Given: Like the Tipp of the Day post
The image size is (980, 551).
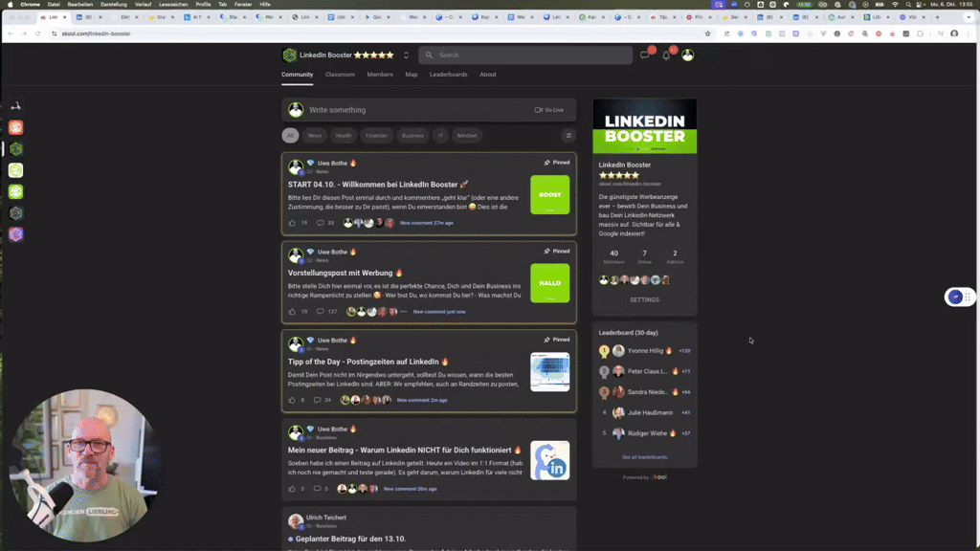Looking at the screenshot, I should click(292, 401).
